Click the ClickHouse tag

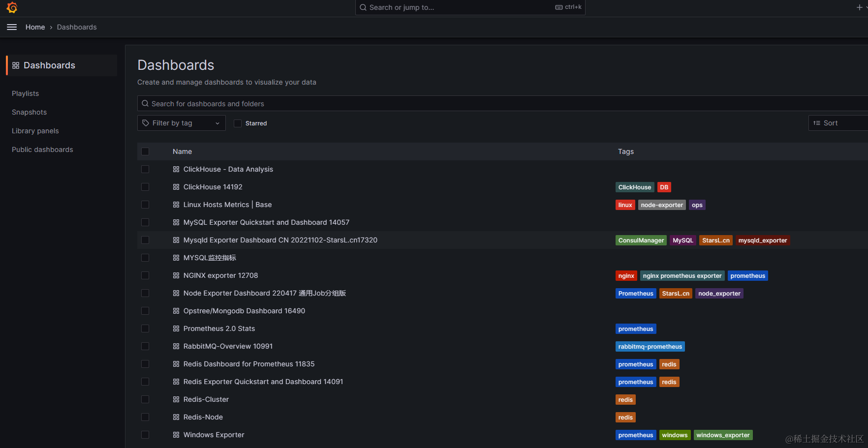coord(635,187)
